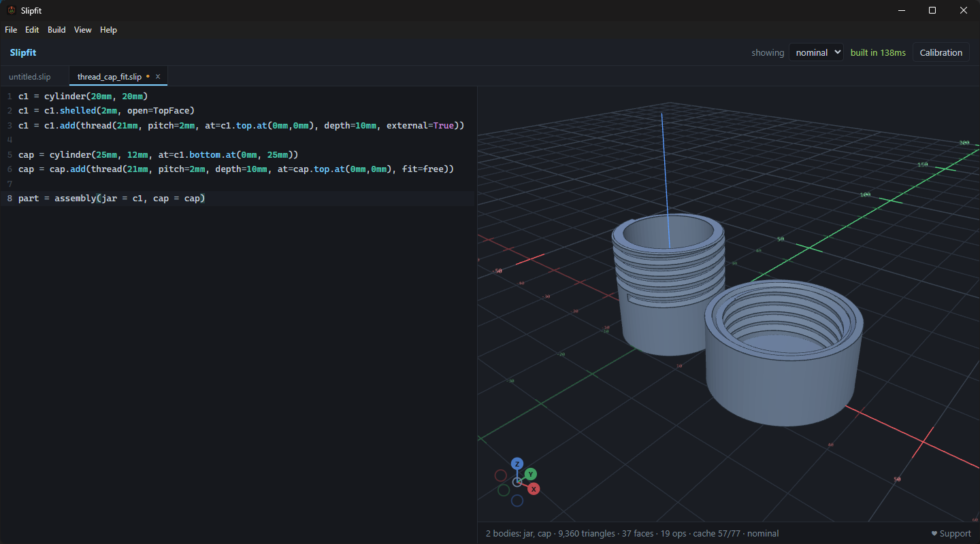Click the Slipfit logo text in header
The height and width of the screenshot is (544, 980).
pos(23,52)
